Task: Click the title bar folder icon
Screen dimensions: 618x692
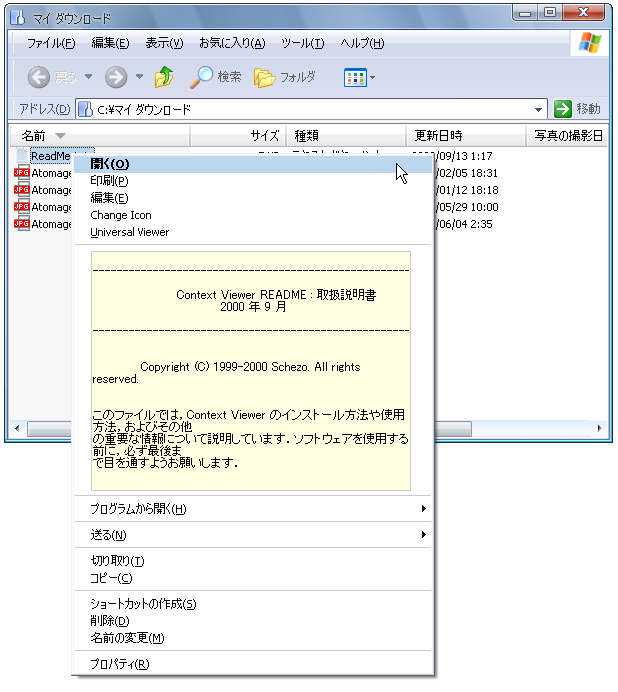Action: click(18, 18)
